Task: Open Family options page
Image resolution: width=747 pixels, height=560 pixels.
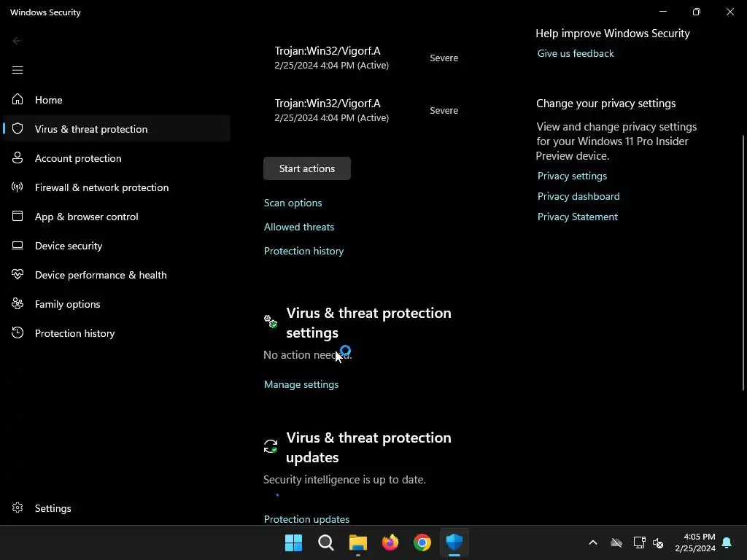Action: tap(117, 304)
